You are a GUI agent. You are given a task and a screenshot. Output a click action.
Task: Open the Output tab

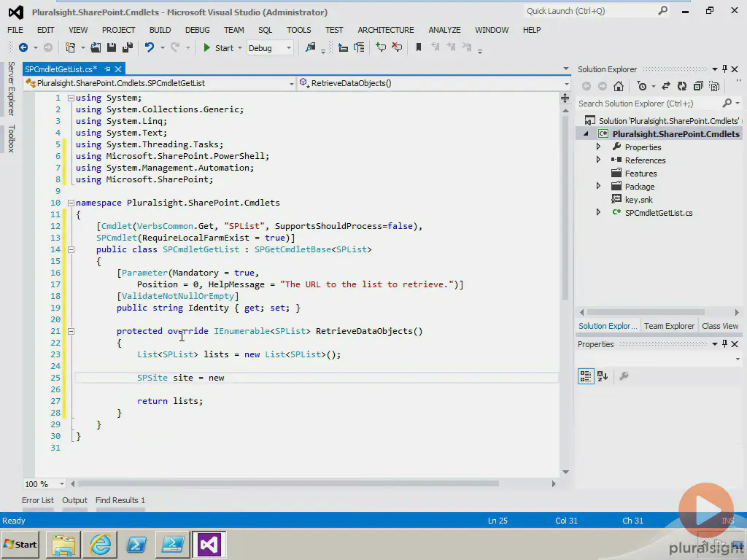[75, 500]
